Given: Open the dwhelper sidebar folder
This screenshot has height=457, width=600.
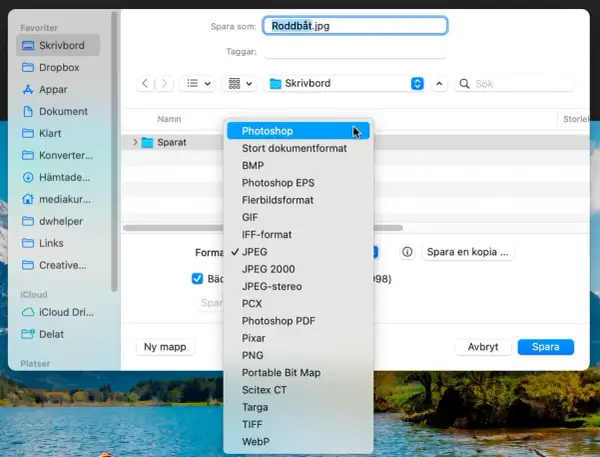Looking at the screenshot, I should (58, 221).
